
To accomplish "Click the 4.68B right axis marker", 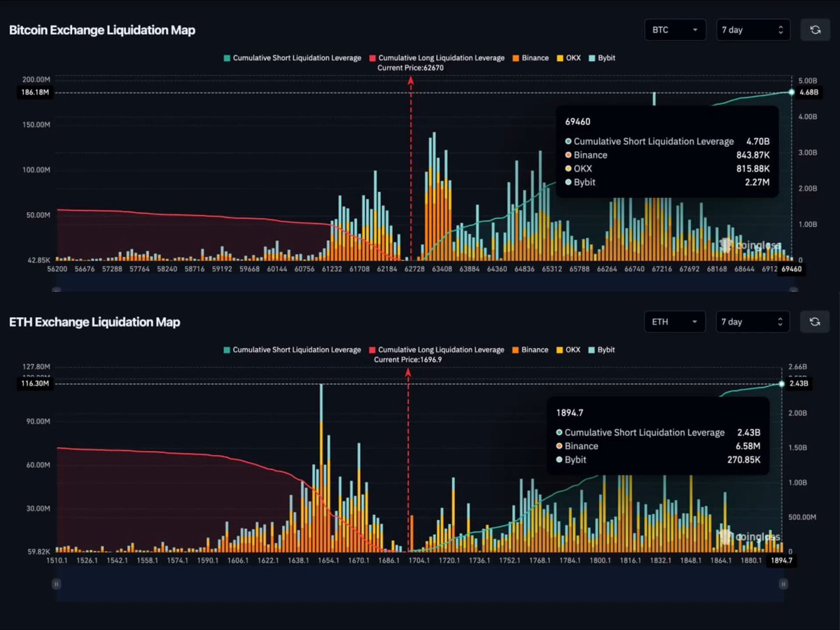I will (x=808, y=92).
